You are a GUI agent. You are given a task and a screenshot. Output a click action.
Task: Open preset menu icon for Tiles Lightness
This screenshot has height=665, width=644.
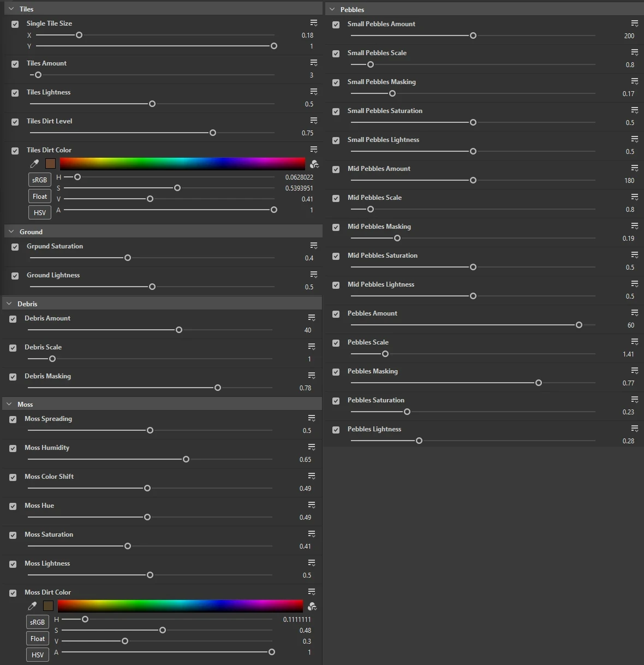click(314, 92)
